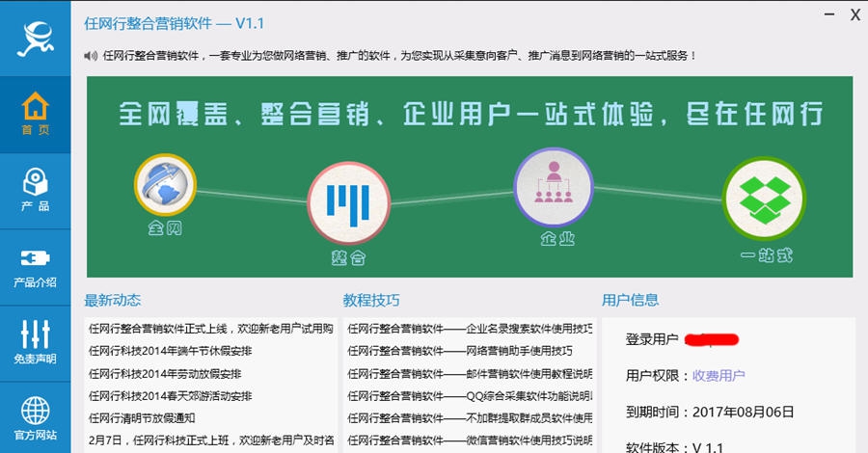868x453 pixels.
Task: Click the 一站式 green box icon
Action: [x=764, y=199]
